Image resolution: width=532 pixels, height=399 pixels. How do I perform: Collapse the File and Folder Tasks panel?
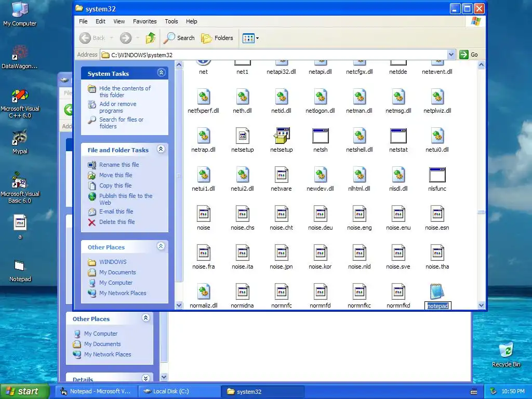161,149
